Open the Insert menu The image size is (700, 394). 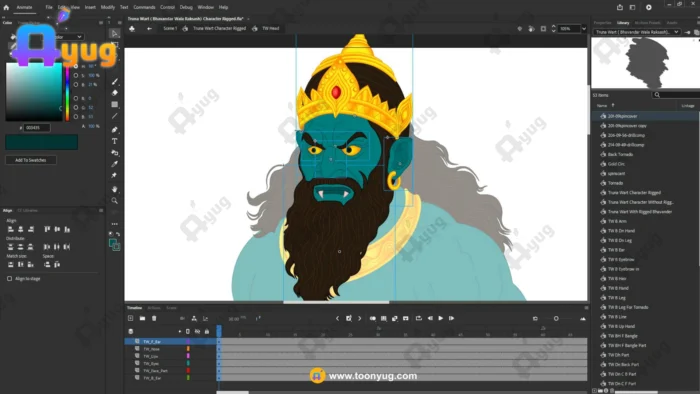tap(90, 7)
